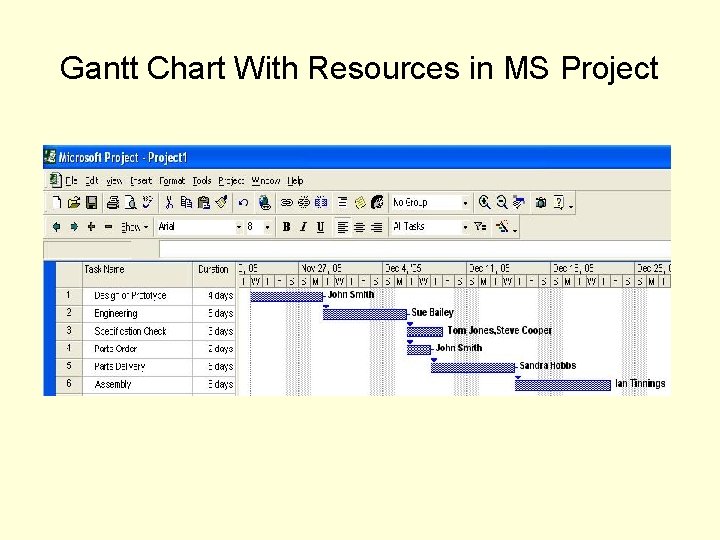
Task: Click the Help question mark icon
Action: click(559, 202)
